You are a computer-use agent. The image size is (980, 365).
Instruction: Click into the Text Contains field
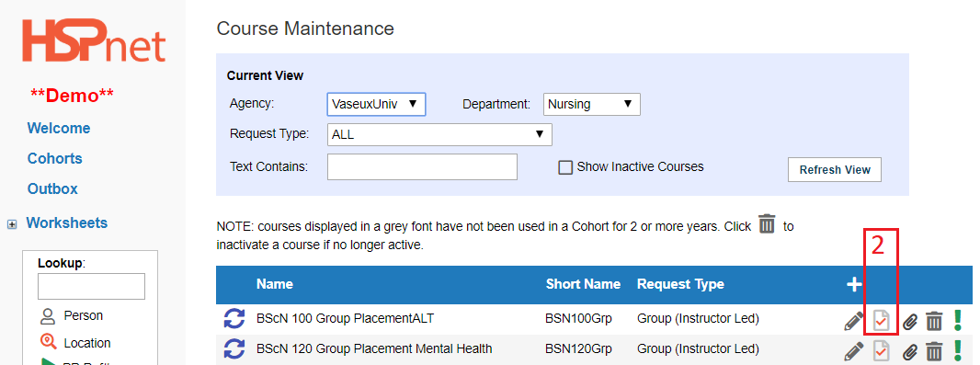423,167
